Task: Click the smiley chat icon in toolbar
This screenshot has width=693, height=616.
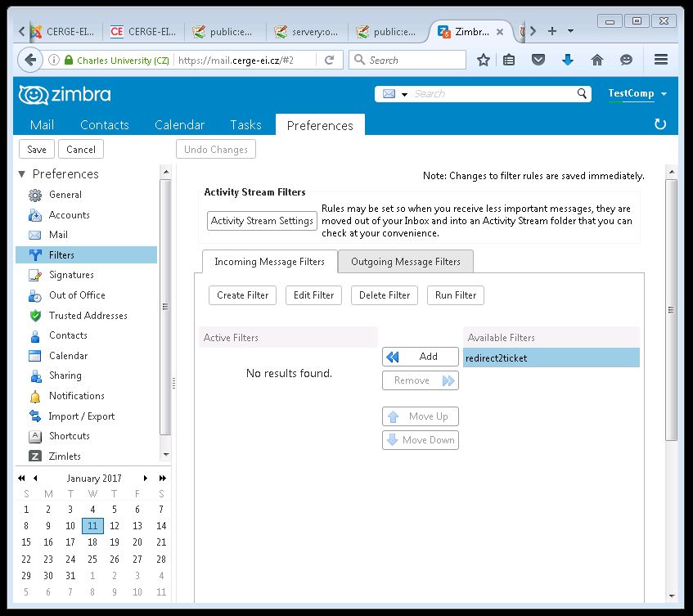Action: point(626,60)
